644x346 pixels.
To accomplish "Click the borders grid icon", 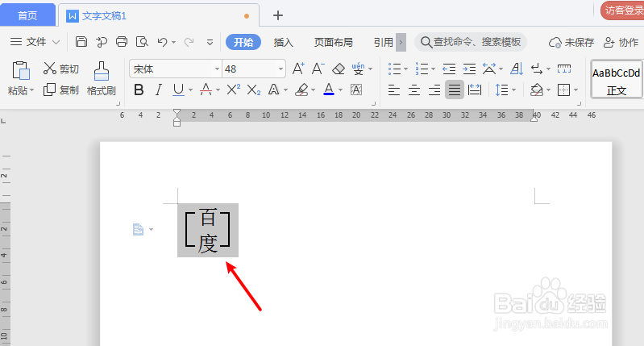I will (x=563, y=90).
